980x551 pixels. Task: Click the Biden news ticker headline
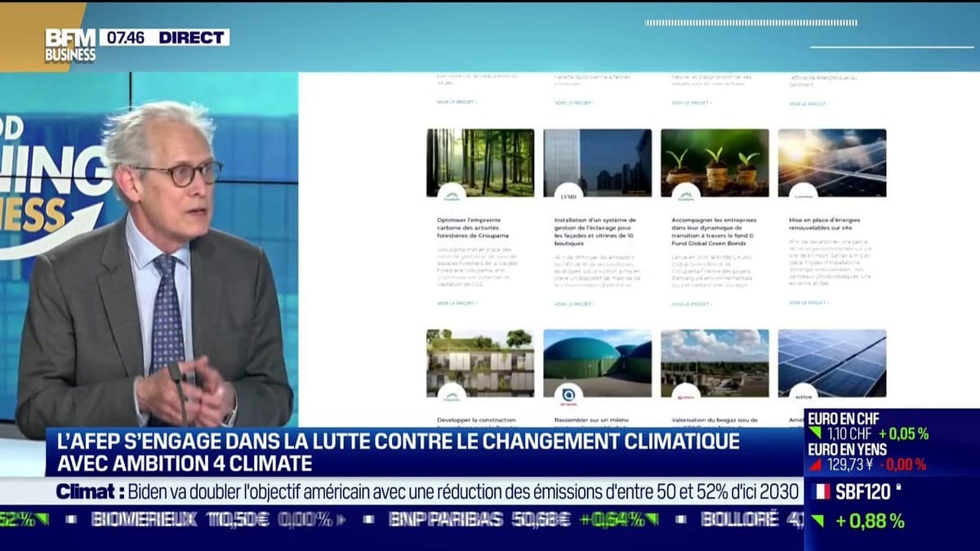click(465, 491)
